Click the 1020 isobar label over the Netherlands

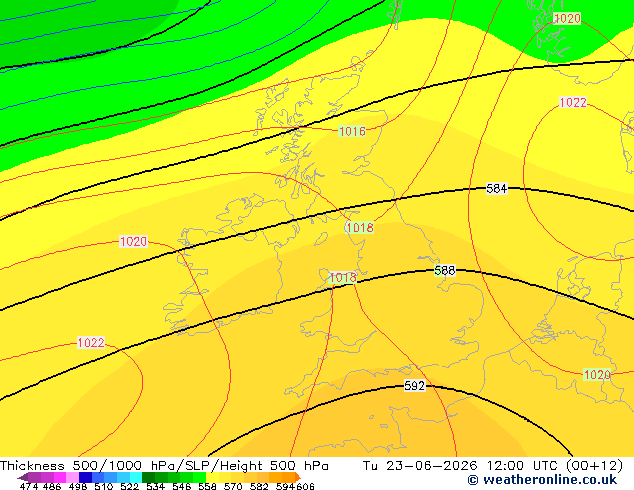coord(597,375)
